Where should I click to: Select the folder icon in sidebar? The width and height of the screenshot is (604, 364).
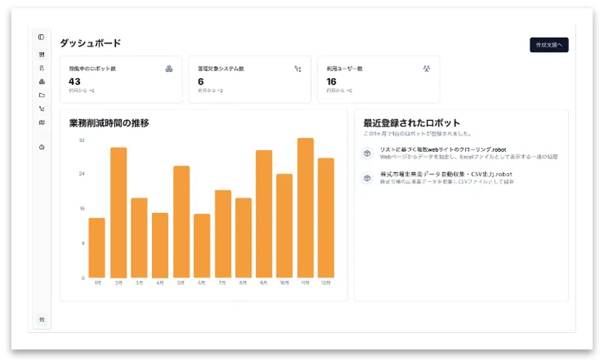42,95
